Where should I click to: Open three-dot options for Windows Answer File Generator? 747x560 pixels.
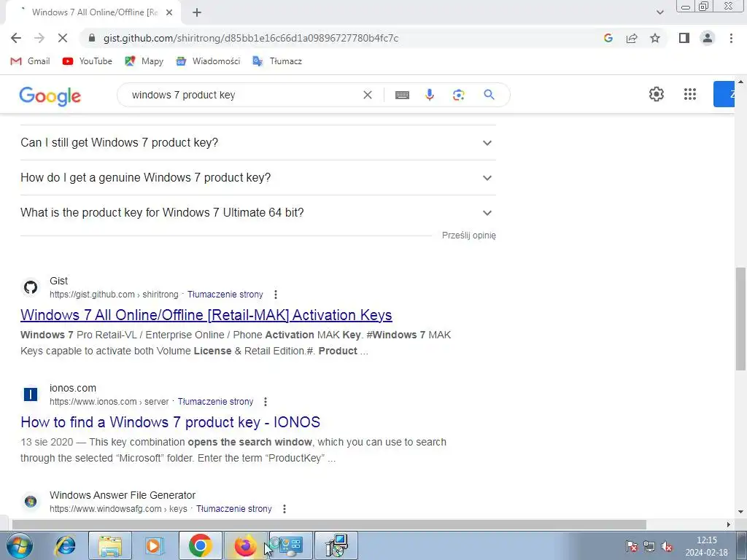click(x=285, y=508)
